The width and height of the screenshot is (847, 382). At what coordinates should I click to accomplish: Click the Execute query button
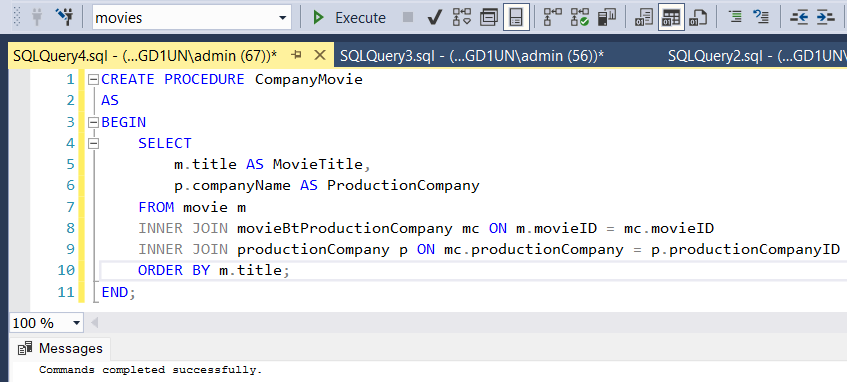tap(348, 18)
